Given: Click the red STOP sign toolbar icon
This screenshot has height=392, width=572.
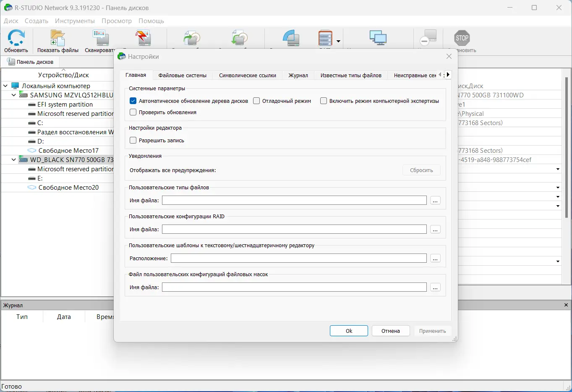Looking at the screenshot, I should point(462,38).
